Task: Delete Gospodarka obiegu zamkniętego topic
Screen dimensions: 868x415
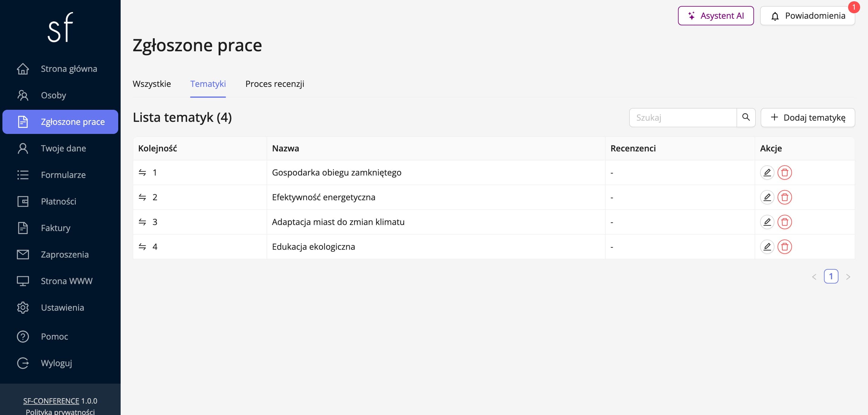Action: (784, 173)
